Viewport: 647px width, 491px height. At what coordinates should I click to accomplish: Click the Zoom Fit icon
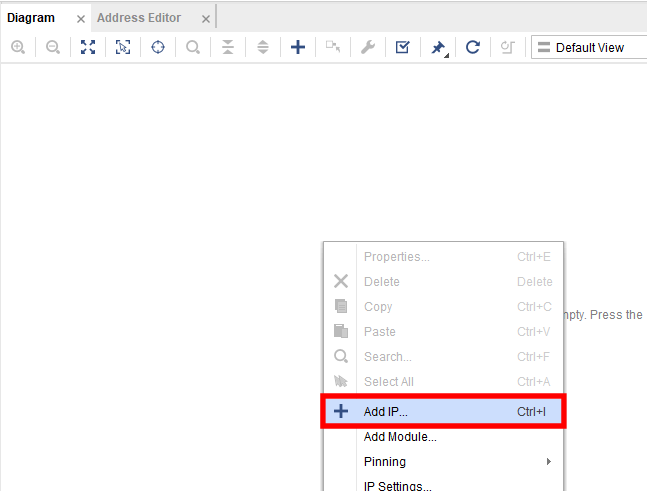(88, 47)
